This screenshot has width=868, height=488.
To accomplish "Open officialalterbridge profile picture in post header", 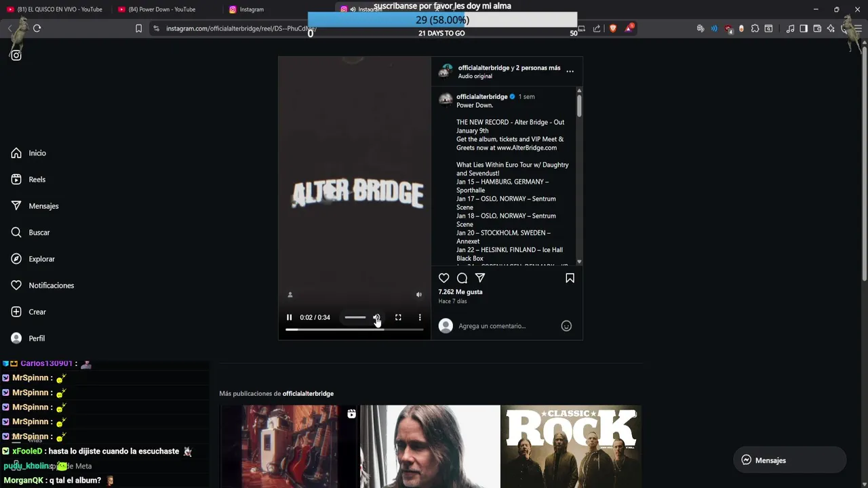I will 446,71.
